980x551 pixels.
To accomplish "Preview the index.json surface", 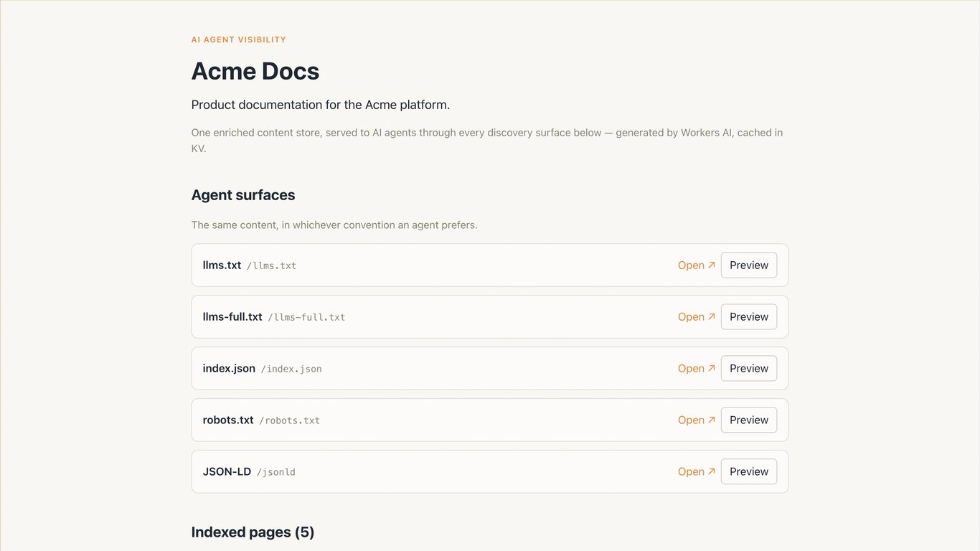I will [x=749, y=369].
